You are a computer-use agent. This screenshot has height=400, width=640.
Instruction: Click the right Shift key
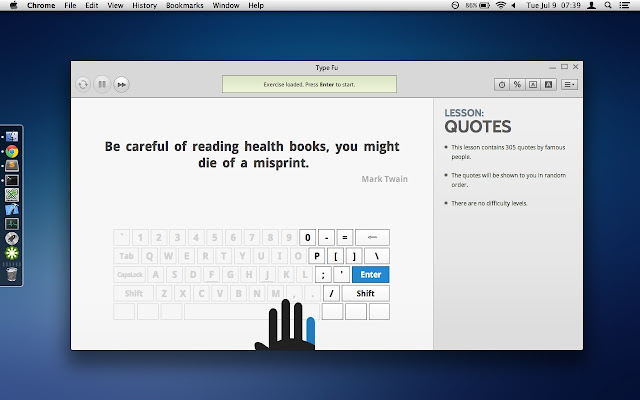tap(365, 293)
